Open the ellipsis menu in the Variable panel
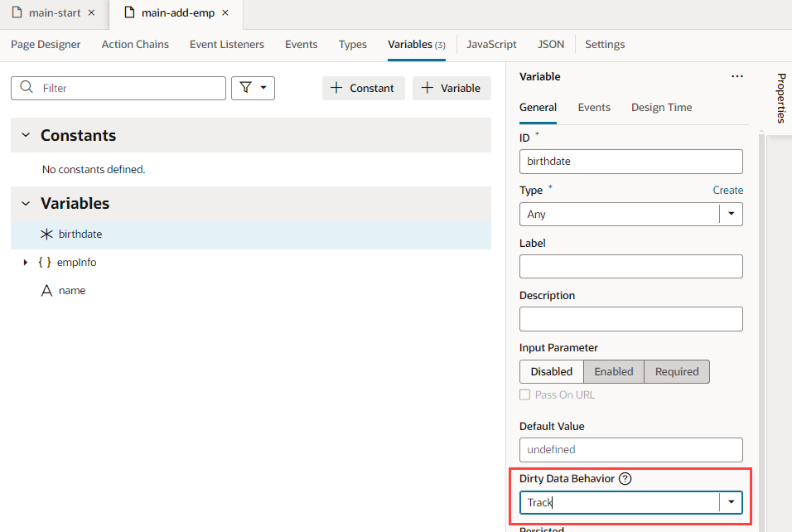Image resolution: width=792 pixels, height=532 pixels. 736,76
